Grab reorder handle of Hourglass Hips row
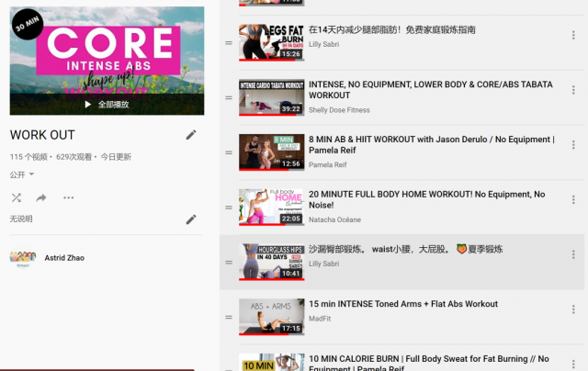This screenshot has height=371, width=588. tap(229, 263)
